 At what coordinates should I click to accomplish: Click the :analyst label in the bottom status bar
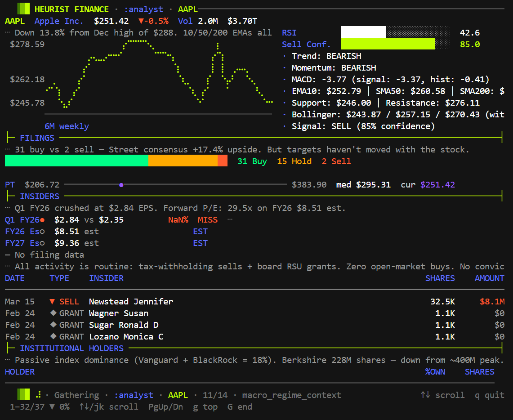[134, 395]
